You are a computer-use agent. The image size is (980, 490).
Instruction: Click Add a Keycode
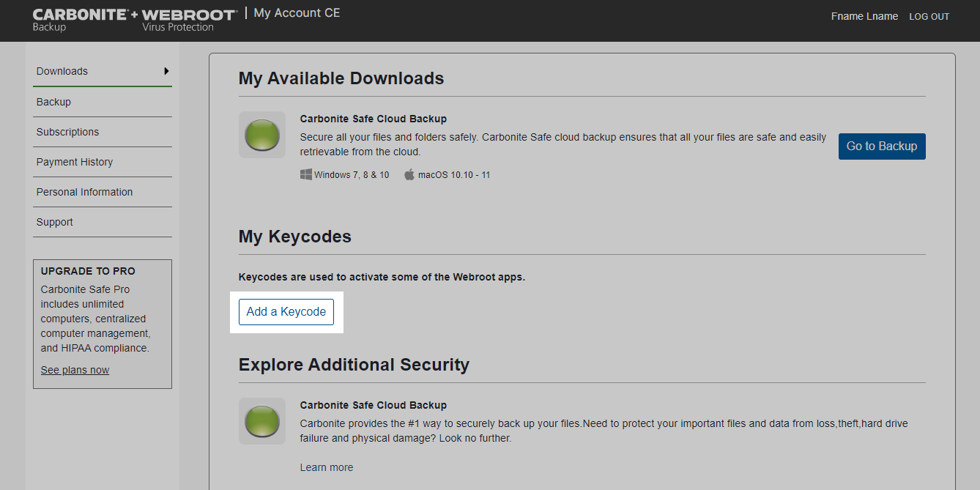[286, 311]
